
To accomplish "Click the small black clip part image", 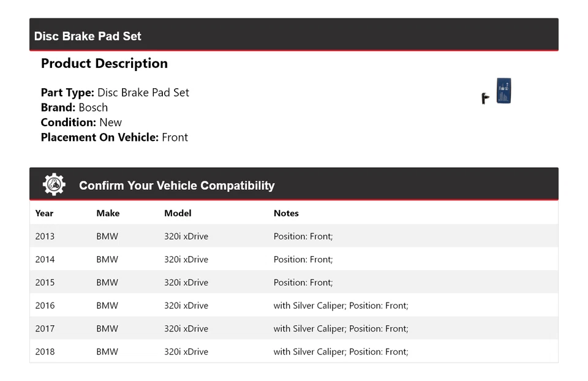I will [x=485, y=97].
